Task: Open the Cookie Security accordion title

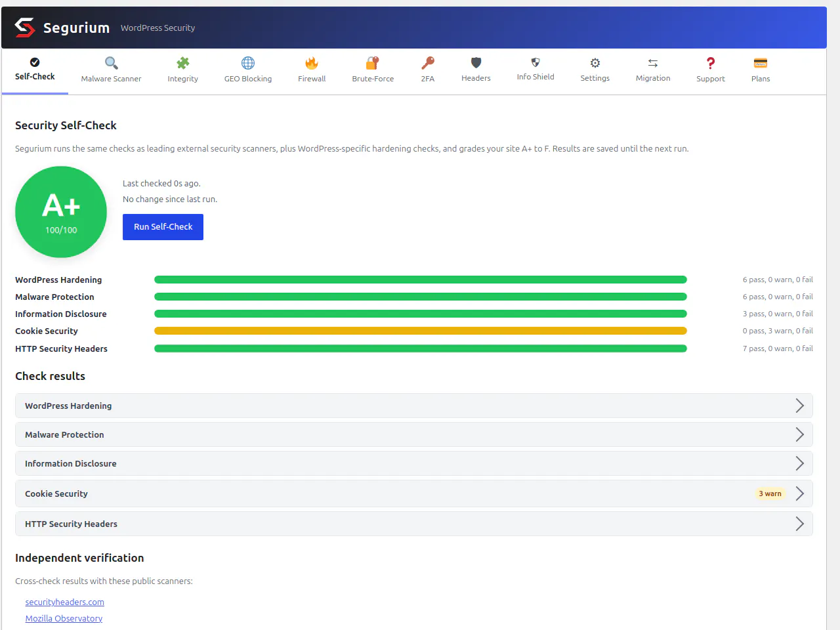Action: tap(56, 494)
